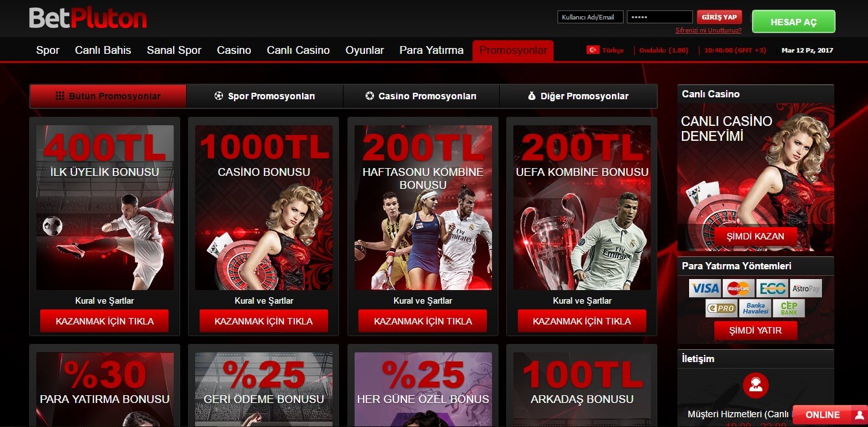
Task: Open the Spor menu
Action: [48, 50]
